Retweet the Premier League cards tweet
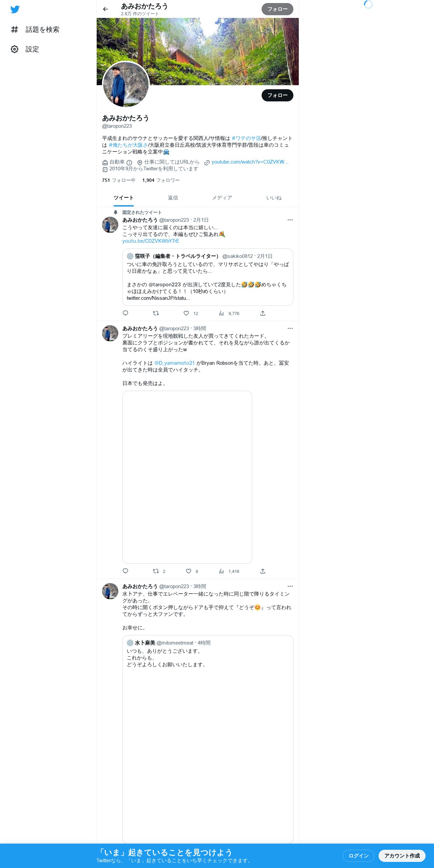 156,571
